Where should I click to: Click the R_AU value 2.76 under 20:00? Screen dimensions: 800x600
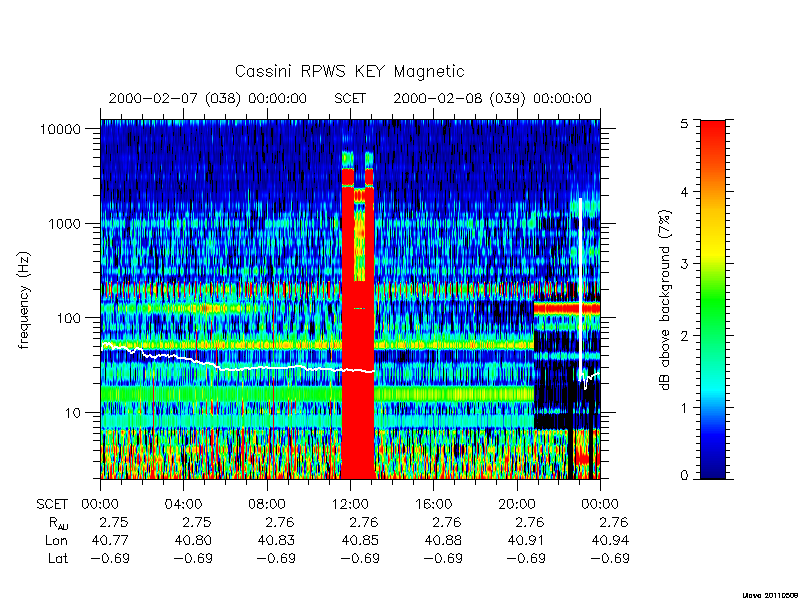[530, 522]
